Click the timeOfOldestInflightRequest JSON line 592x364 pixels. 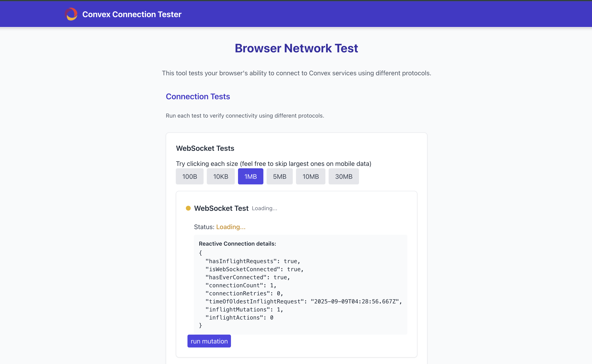point(303,301)
